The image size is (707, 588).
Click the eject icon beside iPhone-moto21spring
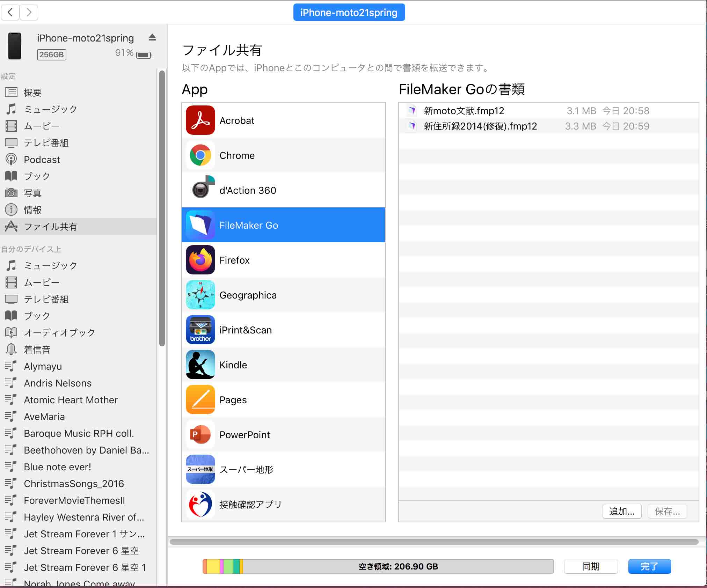point(152,37)
